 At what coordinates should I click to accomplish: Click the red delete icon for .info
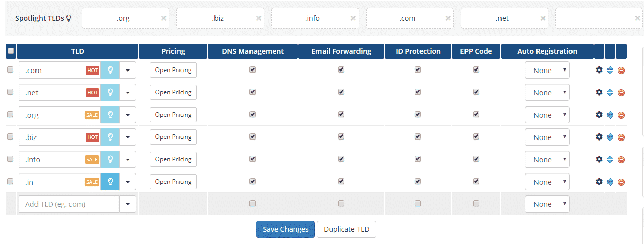[x=621, y=160]
